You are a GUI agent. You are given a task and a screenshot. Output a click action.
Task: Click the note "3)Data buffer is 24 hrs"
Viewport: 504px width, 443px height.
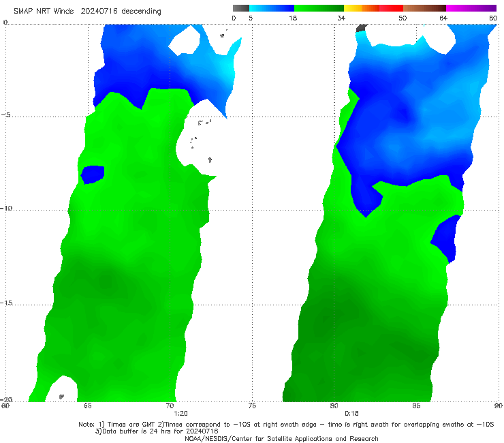(157, 431)
